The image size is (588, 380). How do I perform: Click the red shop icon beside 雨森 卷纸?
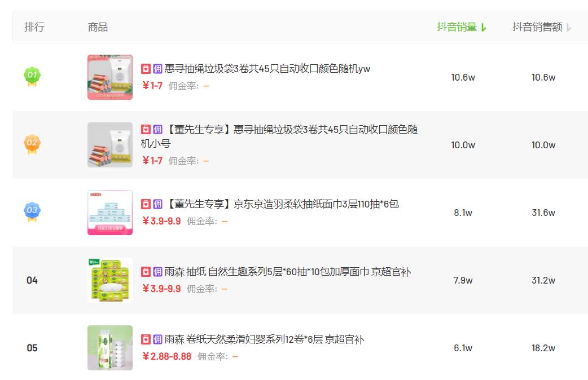146,339
